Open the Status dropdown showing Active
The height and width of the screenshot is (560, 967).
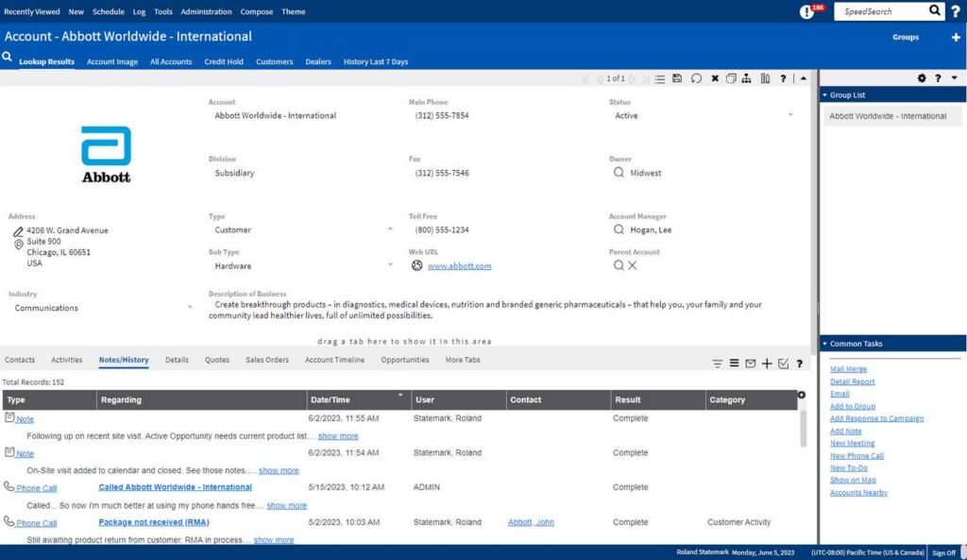click(790, 116)
